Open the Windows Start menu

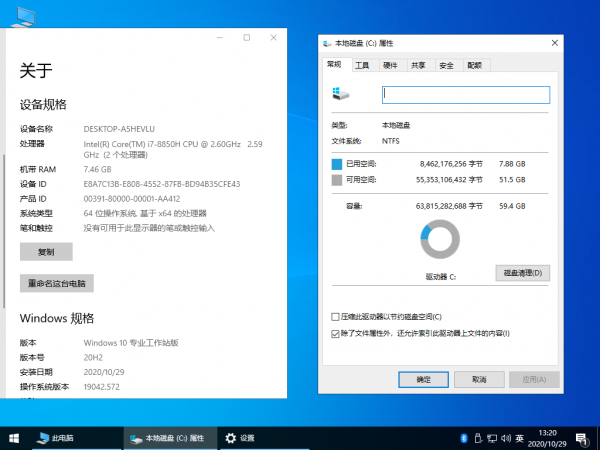pyautogui.click(x=14, y=438)
